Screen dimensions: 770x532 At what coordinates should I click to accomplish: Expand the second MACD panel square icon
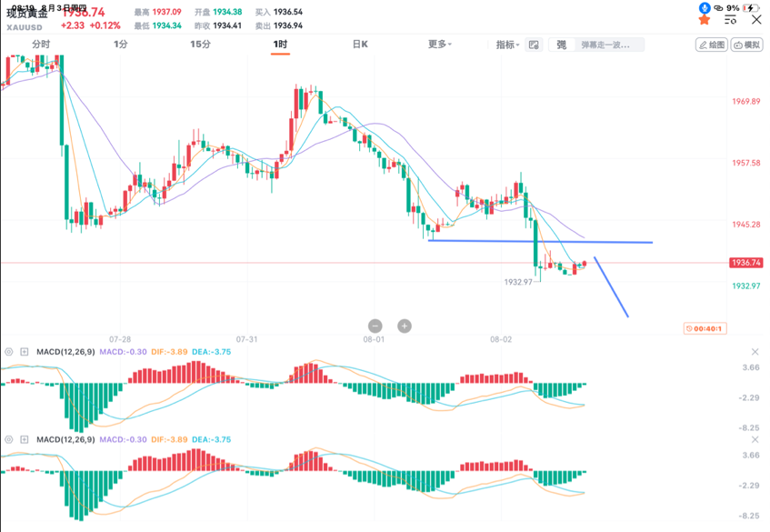[x=25, y=439]
